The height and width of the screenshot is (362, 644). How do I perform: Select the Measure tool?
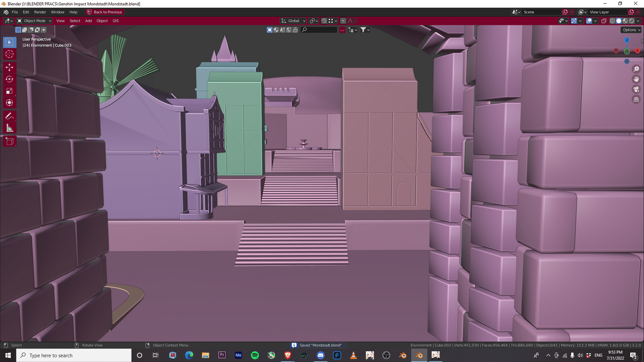9,127
